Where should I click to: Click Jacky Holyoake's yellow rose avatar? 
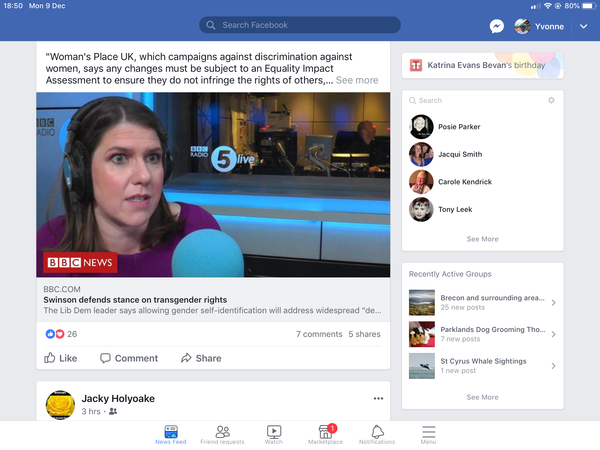pos(60,405)
